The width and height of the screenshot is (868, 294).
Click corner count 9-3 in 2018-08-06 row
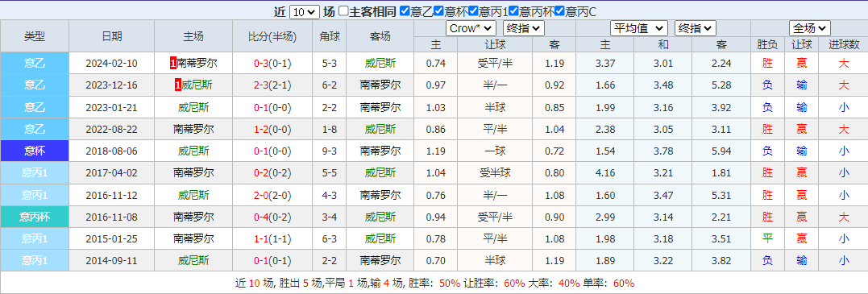330,151
